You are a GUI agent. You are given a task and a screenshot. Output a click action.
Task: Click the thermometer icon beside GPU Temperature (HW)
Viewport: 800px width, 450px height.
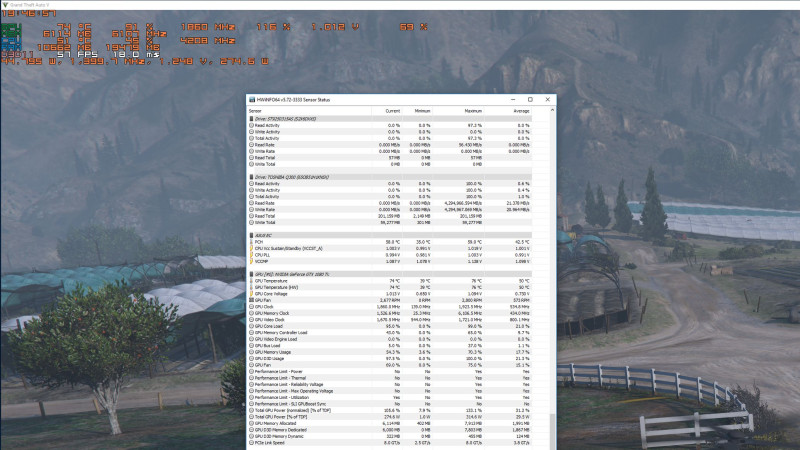click(252, 287)
